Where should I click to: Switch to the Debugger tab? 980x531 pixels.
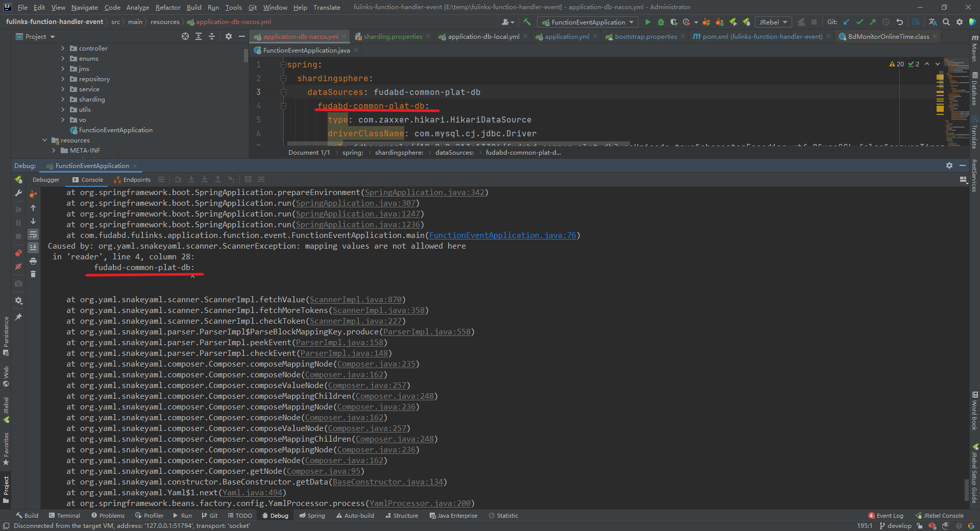pyautogui.click(x=46, y=179)
